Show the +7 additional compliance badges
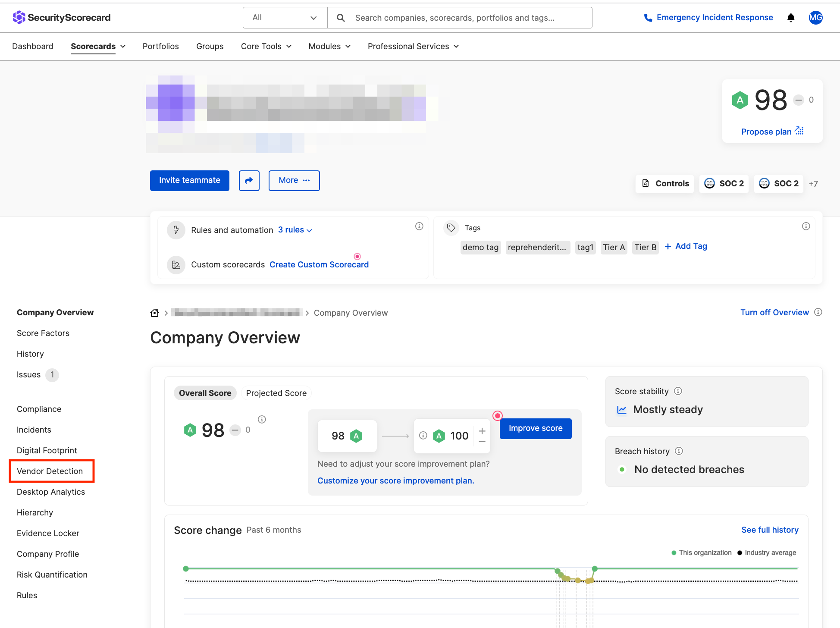 tap(813, 184)
